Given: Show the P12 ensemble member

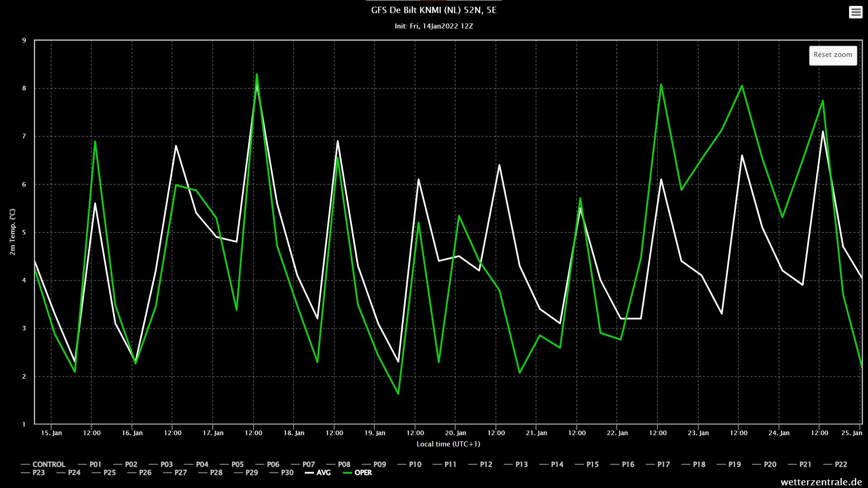Looking at the screenshot, I should pos(486,465).
